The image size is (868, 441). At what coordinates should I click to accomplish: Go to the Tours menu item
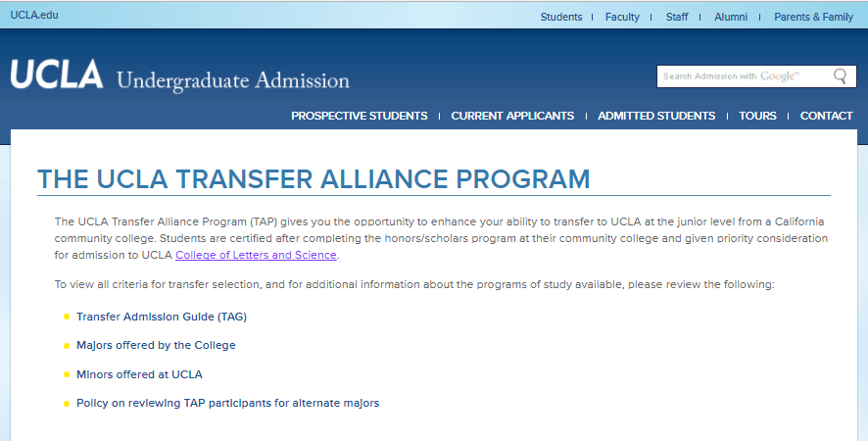757,116
